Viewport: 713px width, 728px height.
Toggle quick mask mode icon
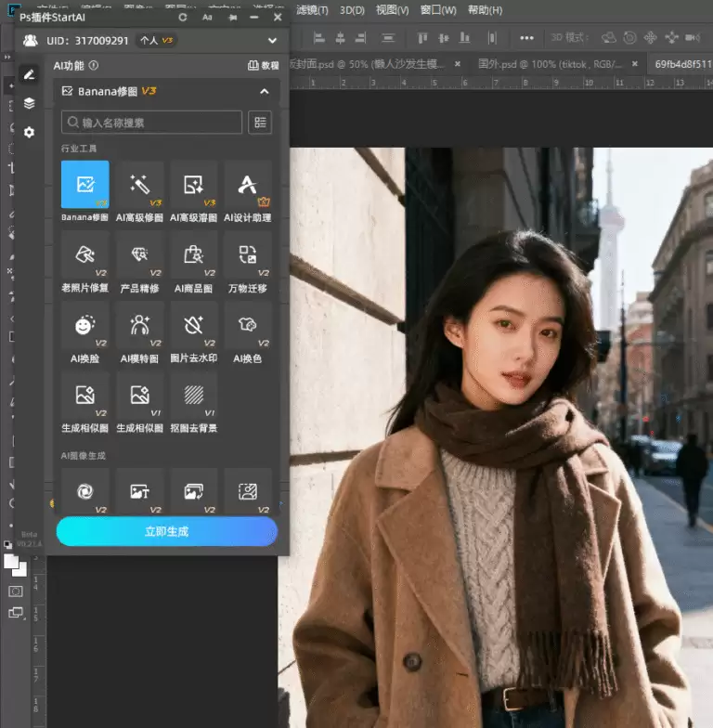(x=15, y=591)
